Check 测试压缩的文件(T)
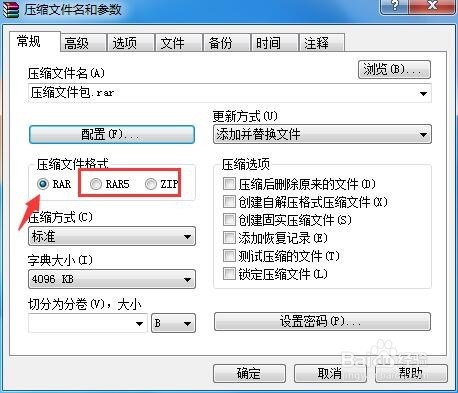This screenshot has height=393, width=458. click(229, 256)
